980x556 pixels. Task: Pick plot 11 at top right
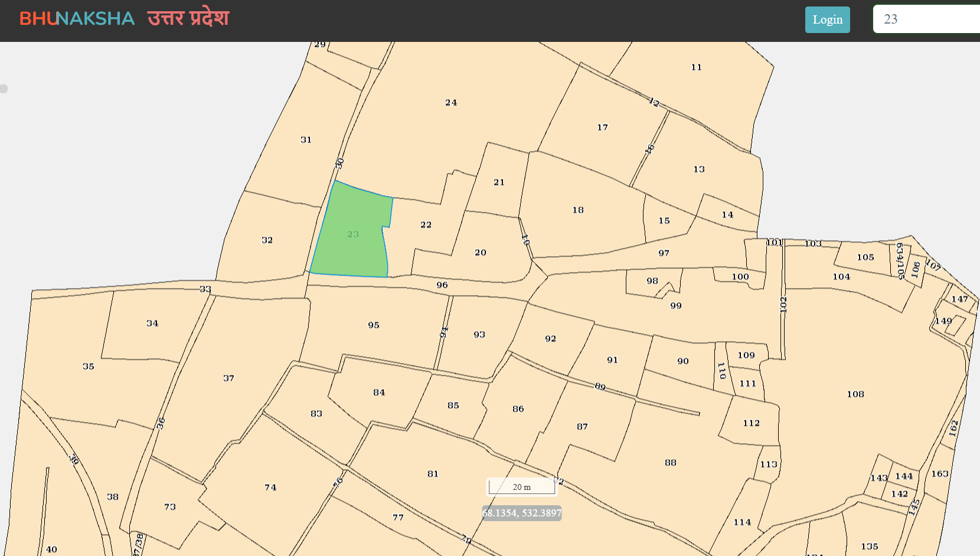[697, 67]
